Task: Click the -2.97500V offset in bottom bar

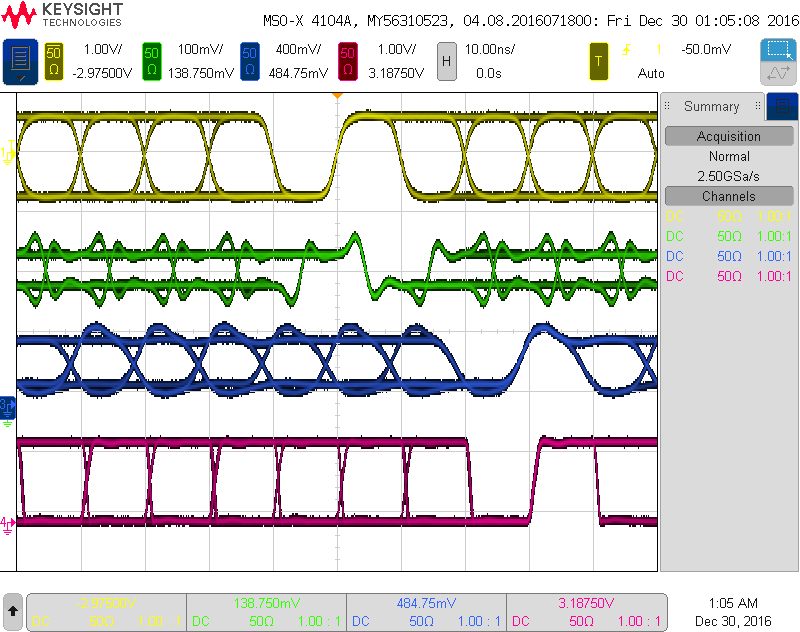Action: 106,603
